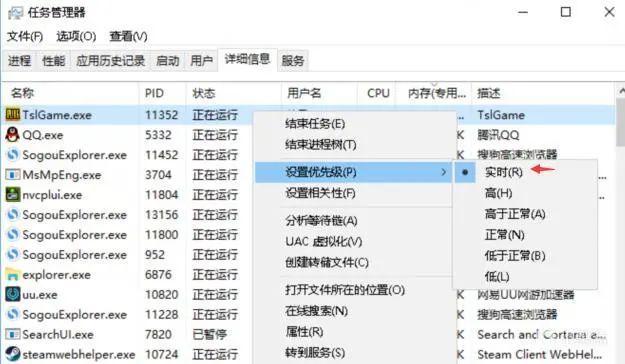Viewport: 625px width, 364px height.
Task: Select 高于正常(A) priority option
Action: pyautogui.click(x=515, y=214)
